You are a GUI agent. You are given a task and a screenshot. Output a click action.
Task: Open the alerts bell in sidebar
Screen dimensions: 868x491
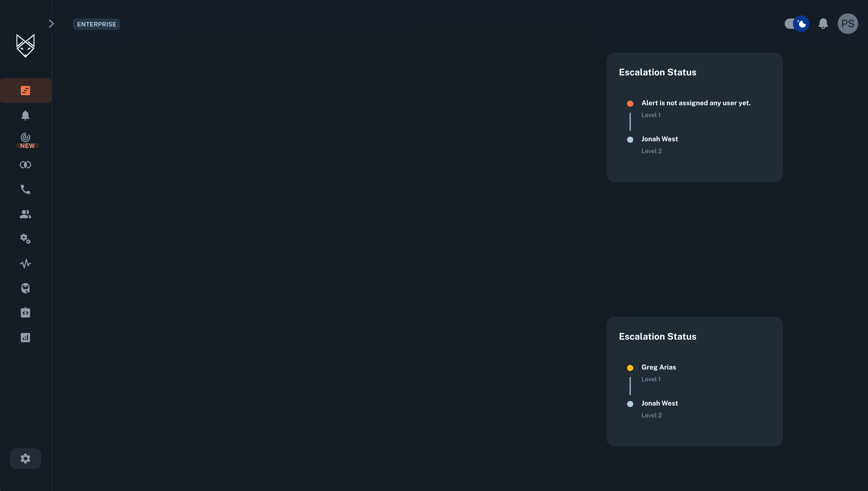(26, 115)
